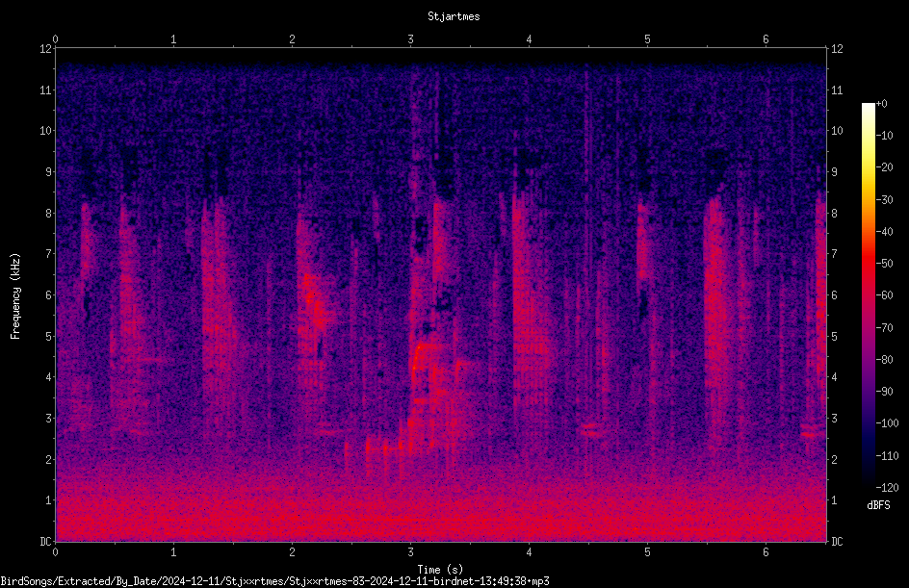Click the 2 kHz label on the right axis
Viewport: 909px width, 588px height.
tap(834, 459)
